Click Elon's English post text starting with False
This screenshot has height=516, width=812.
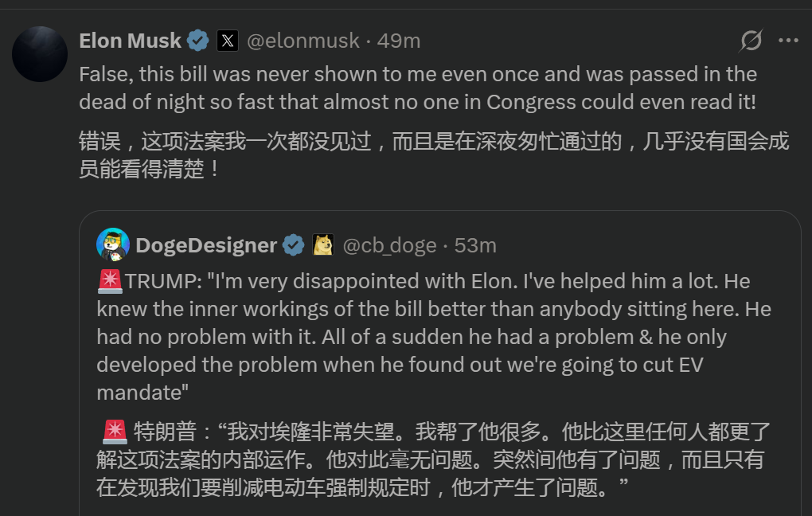pyautogui.click(x=417, y=88)
